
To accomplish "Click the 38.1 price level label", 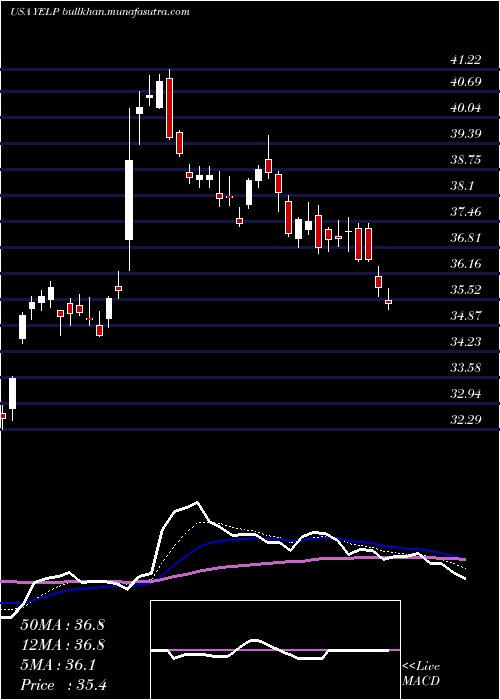I will 462,186.
